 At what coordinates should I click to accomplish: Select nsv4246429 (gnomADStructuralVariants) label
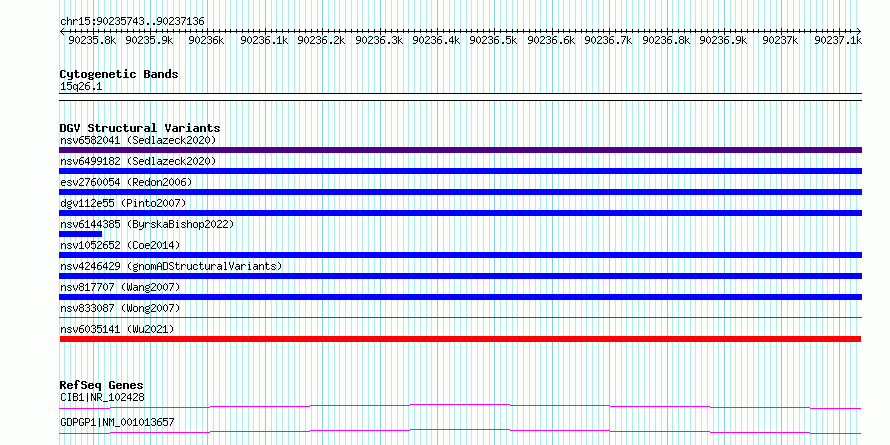(x=171, y=266)
